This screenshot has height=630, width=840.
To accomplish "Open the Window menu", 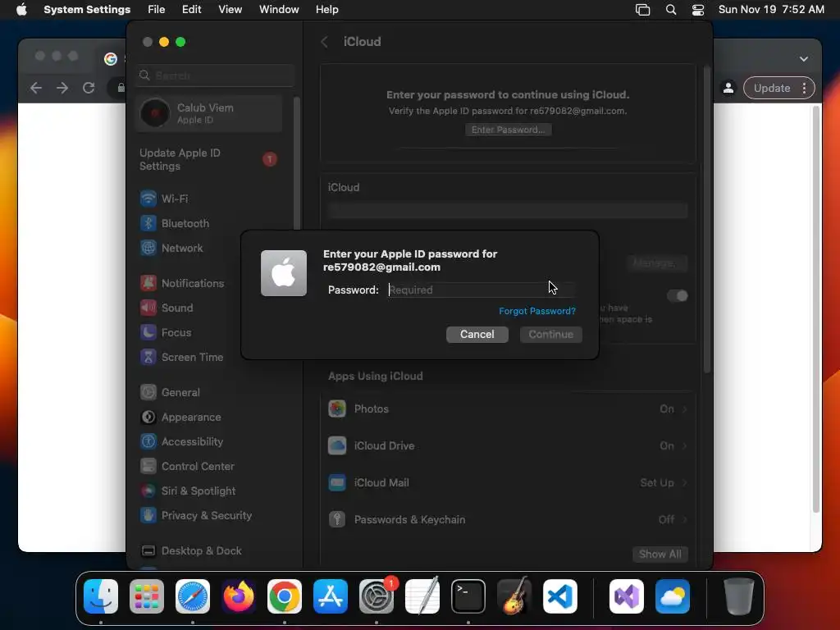I will tap(279, 10).
